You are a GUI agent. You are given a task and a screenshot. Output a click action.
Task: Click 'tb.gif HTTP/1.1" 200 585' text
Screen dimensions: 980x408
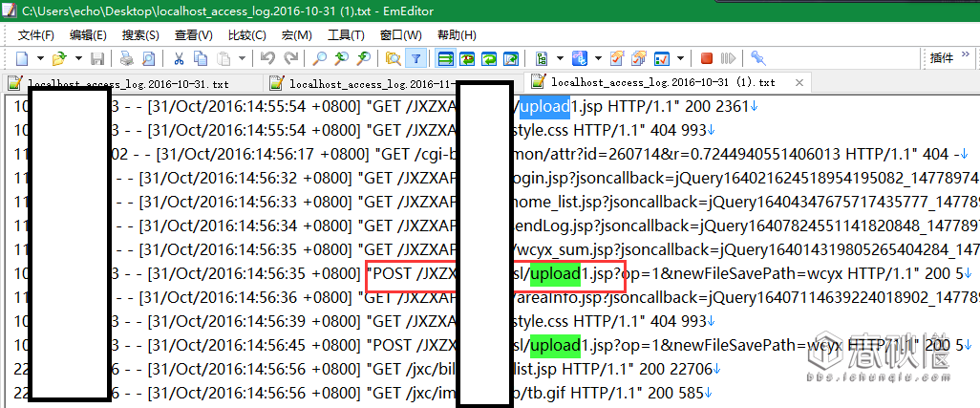pos(614,393)
